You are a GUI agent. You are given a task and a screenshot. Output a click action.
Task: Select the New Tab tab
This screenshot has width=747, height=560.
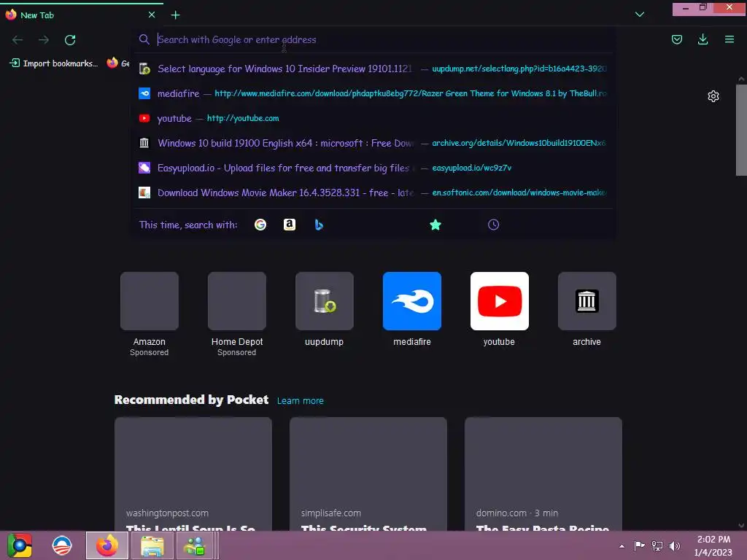[82, 15]
